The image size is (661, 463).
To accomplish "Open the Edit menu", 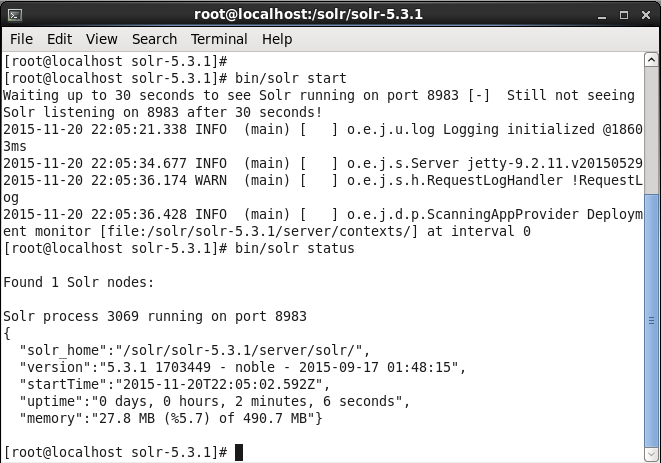I will 59,39.
